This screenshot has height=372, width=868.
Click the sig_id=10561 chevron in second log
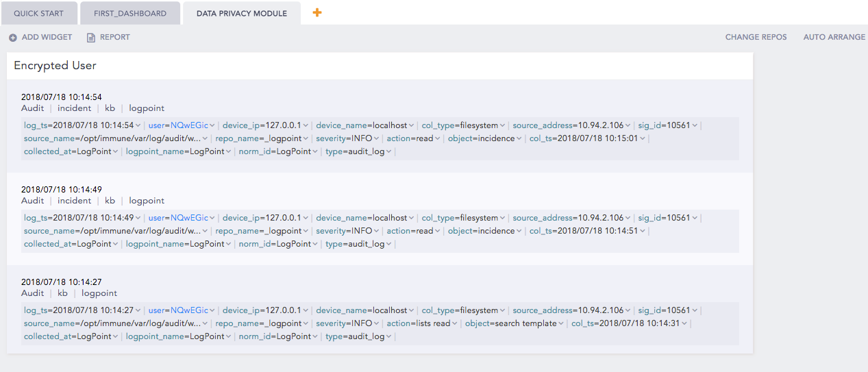695,218
